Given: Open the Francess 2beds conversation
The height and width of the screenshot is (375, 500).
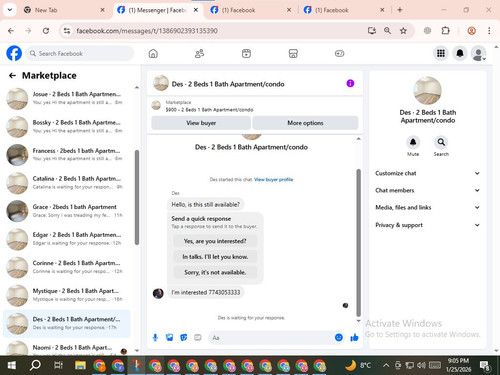Looking at the screenshot, I should tap(67, 155).
